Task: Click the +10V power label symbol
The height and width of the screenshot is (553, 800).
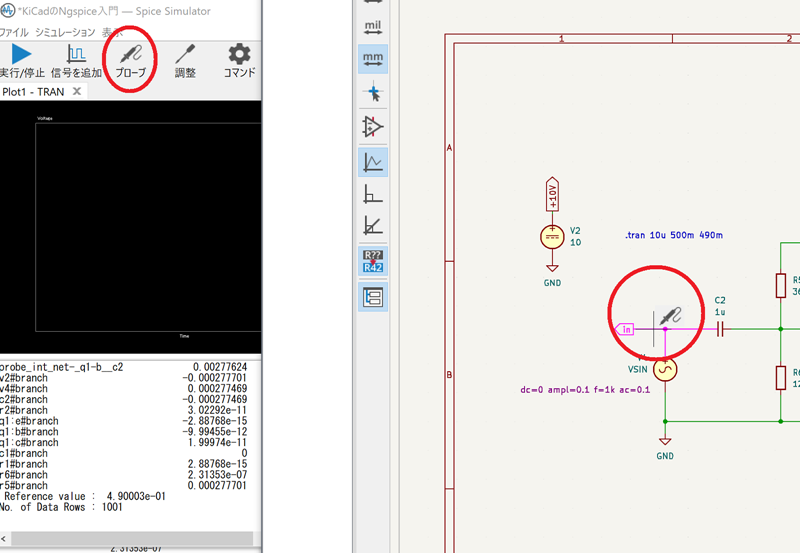Action: pyautogui.click(x=552, y=194)
